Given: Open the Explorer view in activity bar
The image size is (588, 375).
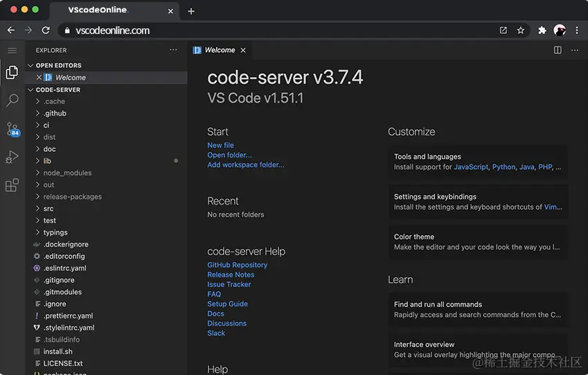Looking at the screenshot, I should [12, 72].
